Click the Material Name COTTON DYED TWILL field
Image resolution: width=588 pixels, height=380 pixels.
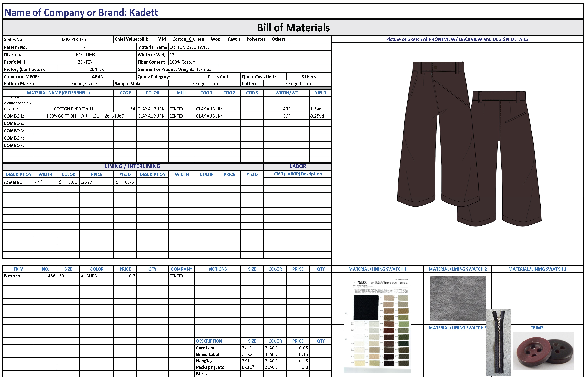pyautogui.click(x=250, y=47)
